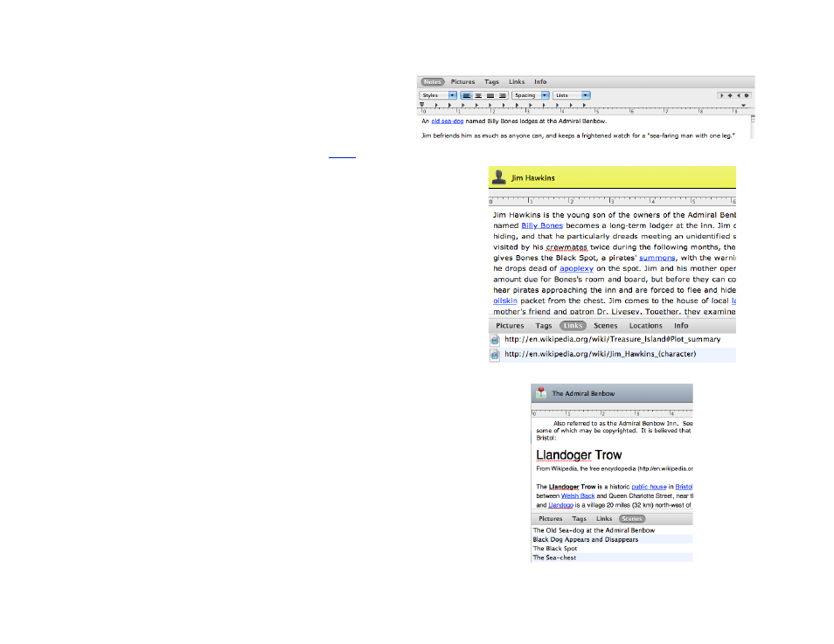The image size is (834, 644).
Task: Open the Styles dropdown
Action: 438,96
